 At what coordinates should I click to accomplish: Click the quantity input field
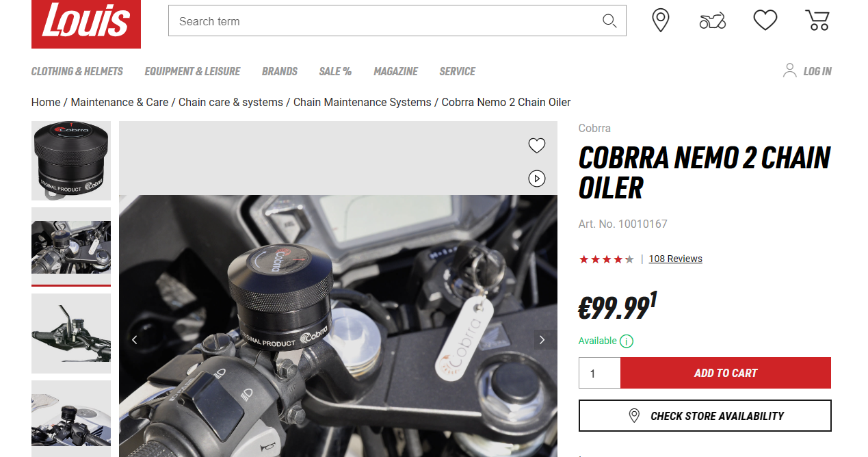599,373
